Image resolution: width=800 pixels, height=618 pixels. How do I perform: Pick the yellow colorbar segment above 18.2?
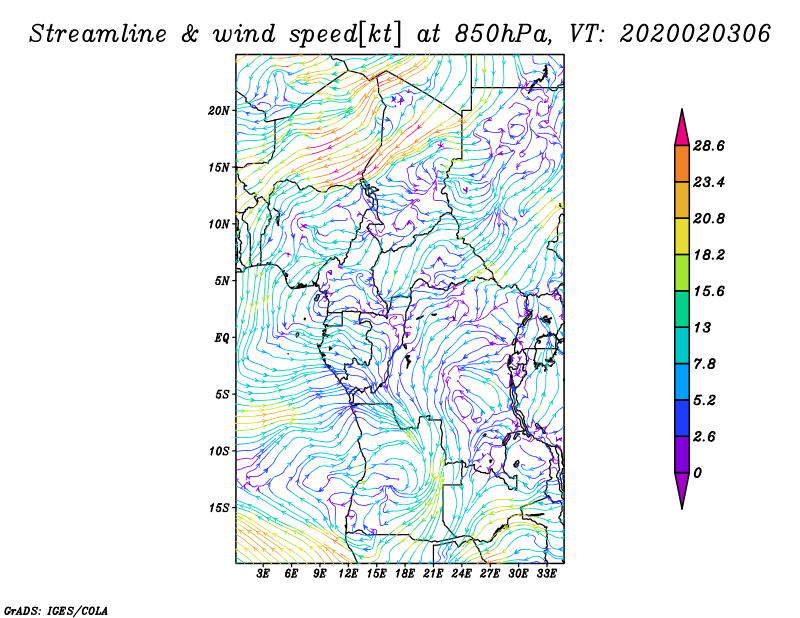[682, 236]
